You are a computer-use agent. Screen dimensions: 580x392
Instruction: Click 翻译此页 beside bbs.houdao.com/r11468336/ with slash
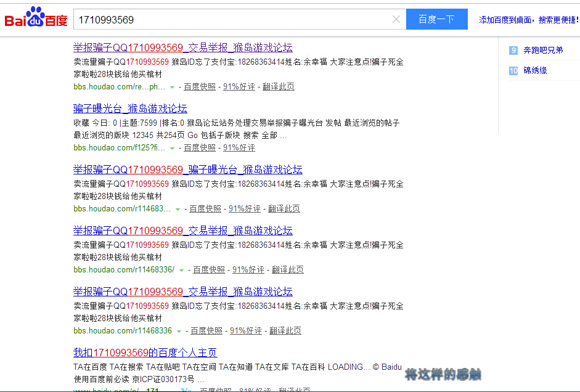[288, 270]
